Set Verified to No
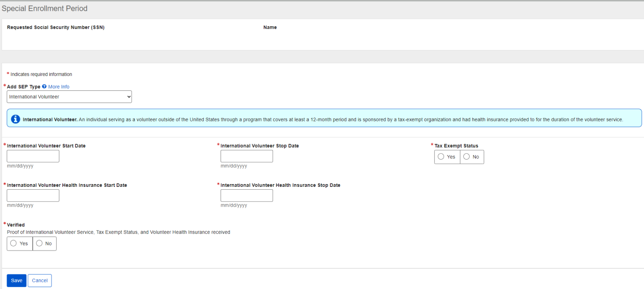This screenshot has width=644, height=289. pyautogui.click(x=44, y=244)
